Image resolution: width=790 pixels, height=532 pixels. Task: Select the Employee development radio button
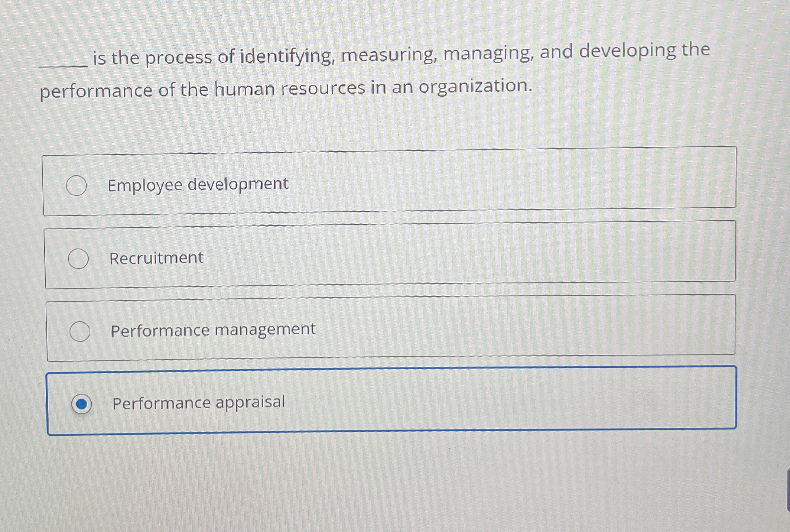pyautogui.click(x=77, y=185)
